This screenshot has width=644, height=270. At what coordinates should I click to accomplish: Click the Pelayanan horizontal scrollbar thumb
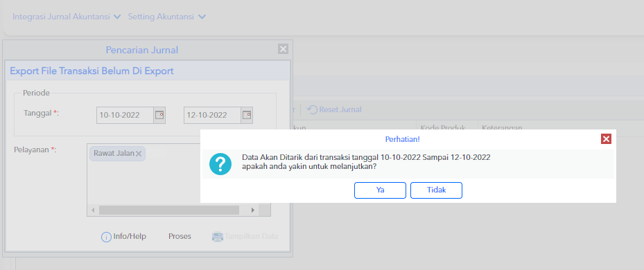click(x=169, y=210)
